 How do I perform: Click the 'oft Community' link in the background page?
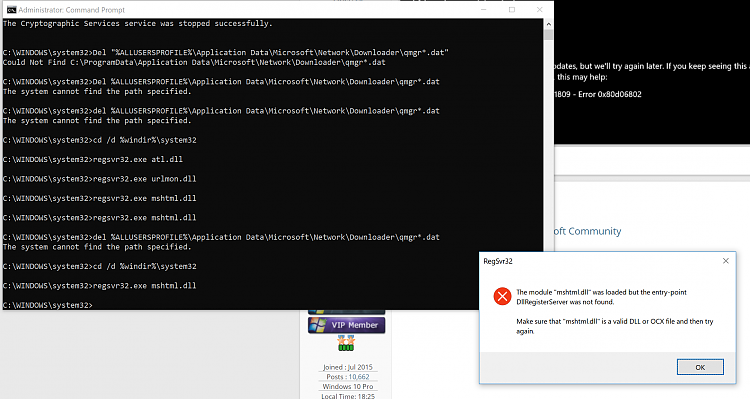click(x=587, y=231)
